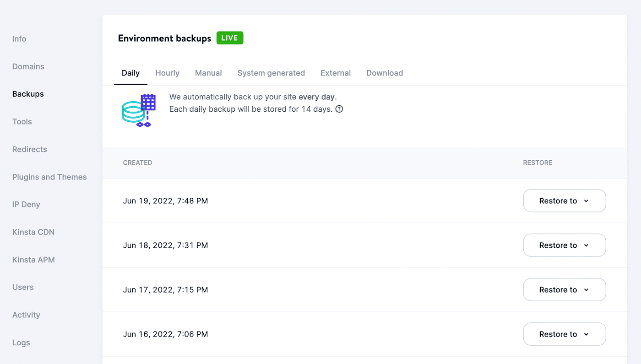
Task: Expand Restore to options for Jun 18 backup
Action: 564,245
